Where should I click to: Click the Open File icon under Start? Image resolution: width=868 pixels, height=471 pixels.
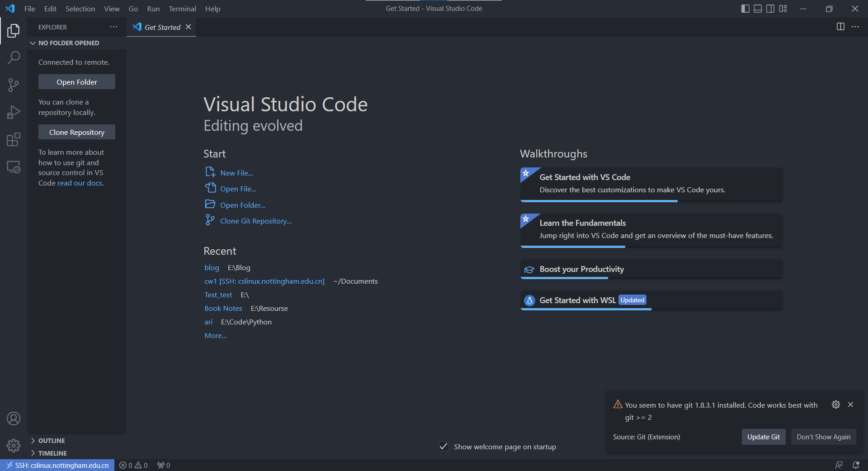coord(210,188)
